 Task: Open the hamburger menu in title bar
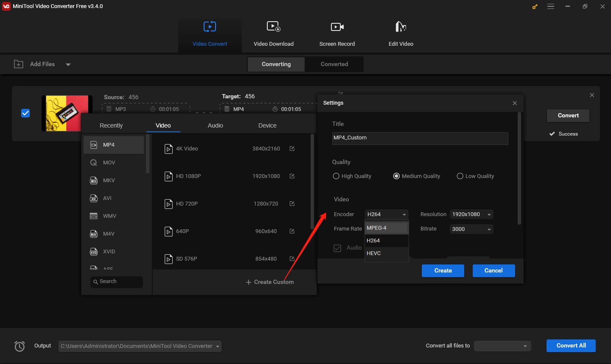[551, 6]
